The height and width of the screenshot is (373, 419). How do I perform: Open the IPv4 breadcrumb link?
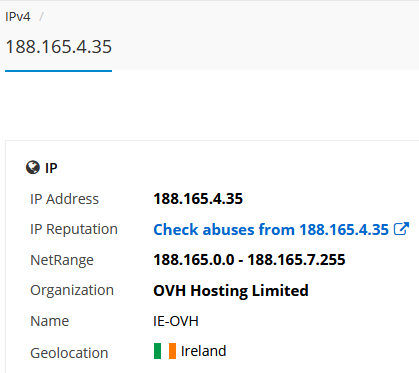pyautogui.click(x=18, y=17)
